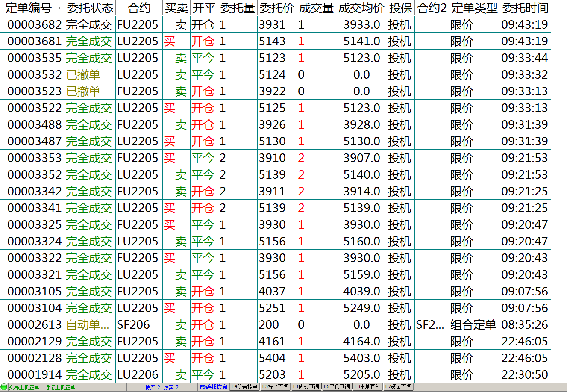This screenshot has height=392, width=567.
Task: Click 5159.0 average price in row 00003321
Action: pos(361,275)
